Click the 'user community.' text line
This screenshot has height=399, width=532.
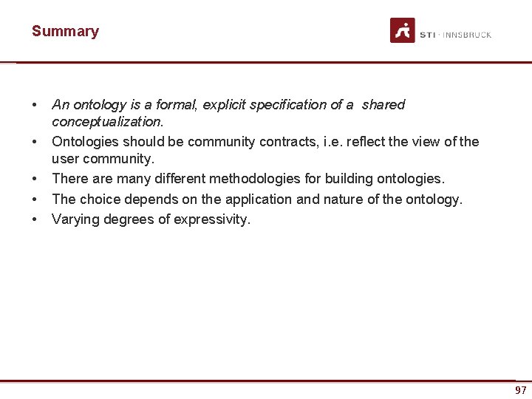click(x=103, y=159)
